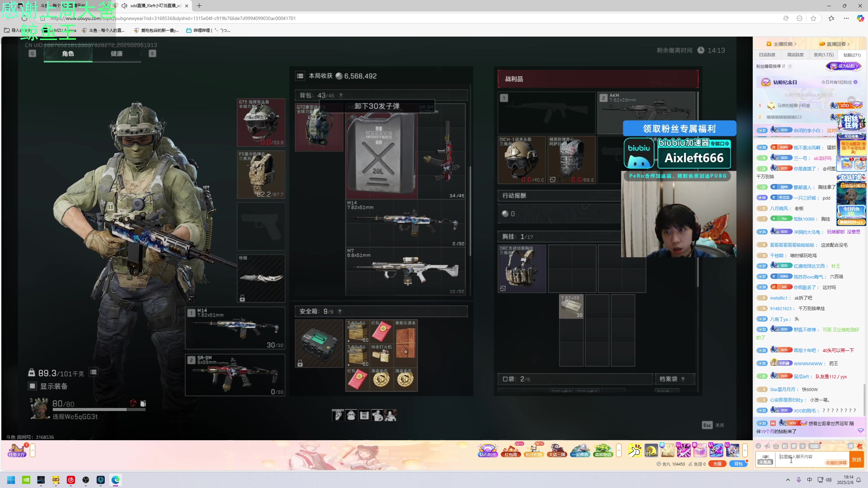
Task: Toggle the 粉 chat filter icon
Action: click(785, 446)
